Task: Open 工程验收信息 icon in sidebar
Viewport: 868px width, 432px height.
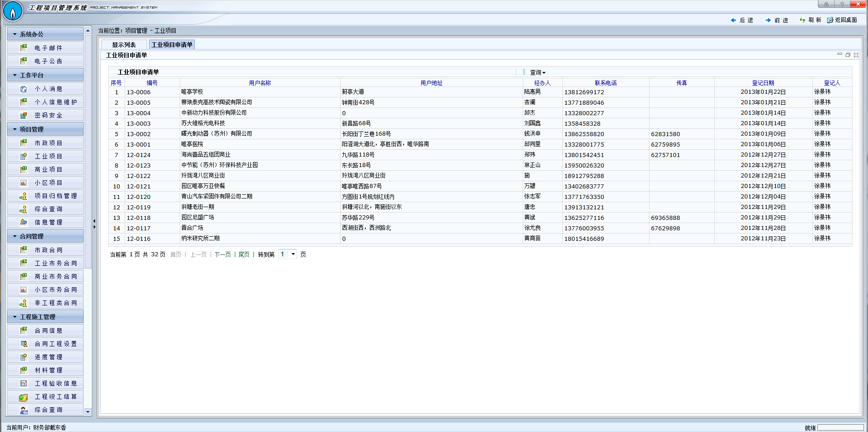Action: click(24, 384)
